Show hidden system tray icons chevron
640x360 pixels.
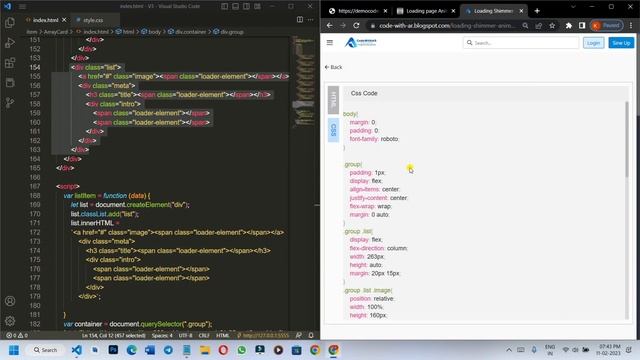pyautogui.click(x=509, y=350)
